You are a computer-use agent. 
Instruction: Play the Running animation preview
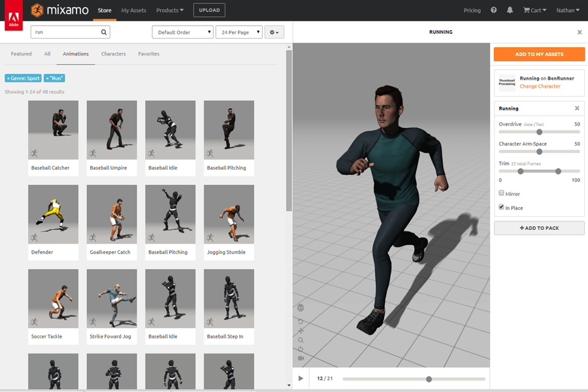pos(301,378)
